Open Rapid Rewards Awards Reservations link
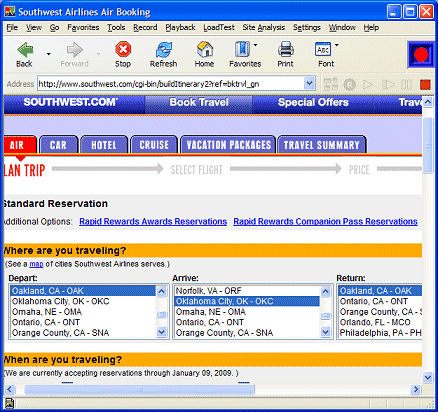Image resolution: width=438 pixels, height=412 pixels. point(153,221)
